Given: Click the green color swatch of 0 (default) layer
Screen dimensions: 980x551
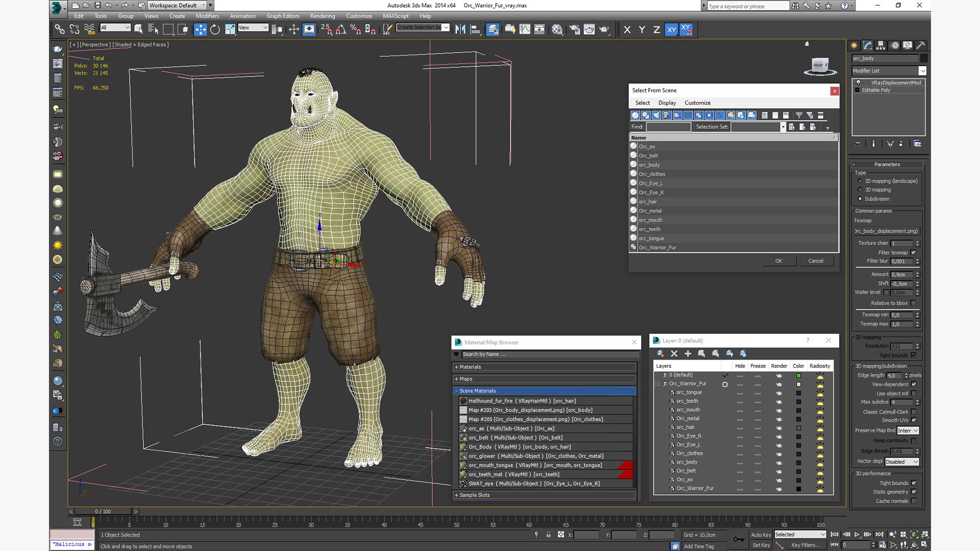Looking at the screenshot, I should [x=798, y=375].
